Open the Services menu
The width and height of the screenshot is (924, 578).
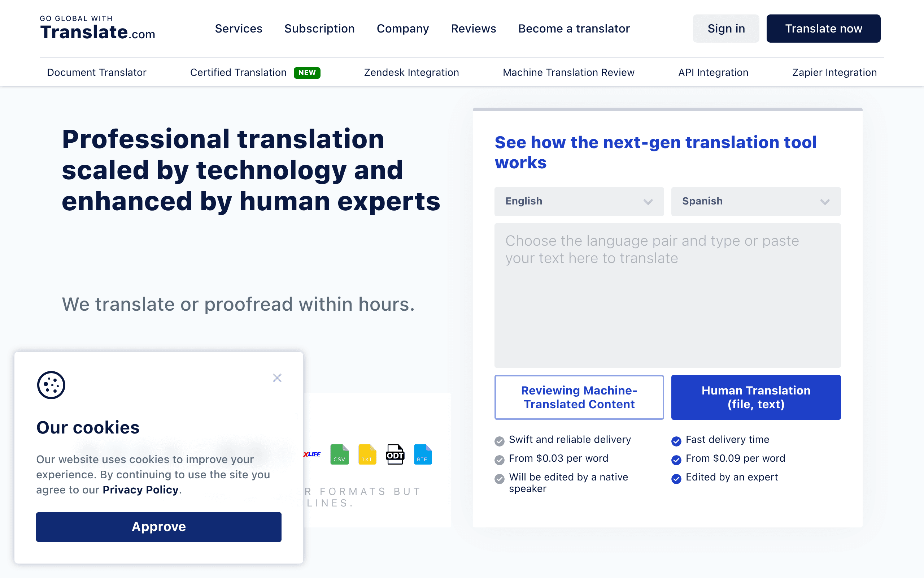[x=239, y=29]
